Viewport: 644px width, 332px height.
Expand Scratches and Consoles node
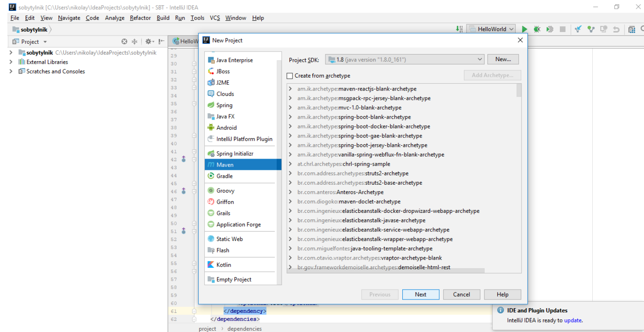point(11,72)
